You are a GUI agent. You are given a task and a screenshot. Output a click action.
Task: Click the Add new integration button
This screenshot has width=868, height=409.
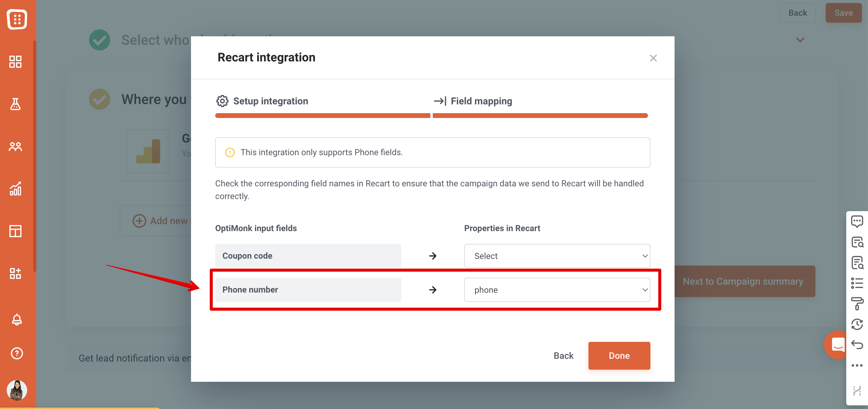tap(156, 221)
